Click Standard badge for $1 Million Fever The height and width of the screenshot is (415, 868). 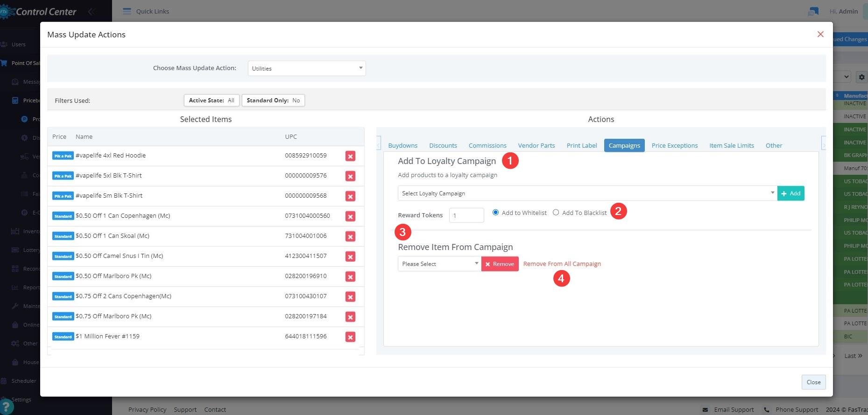click(x=63, y=337)
